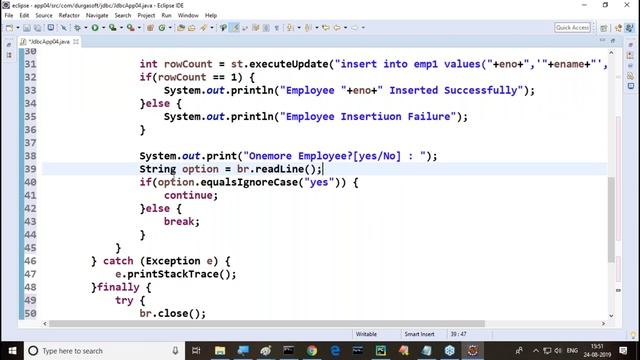The height and width of the screenshot is (360, 640).
Task: Open the New file dropdown arrow
Action: point(18,28)
